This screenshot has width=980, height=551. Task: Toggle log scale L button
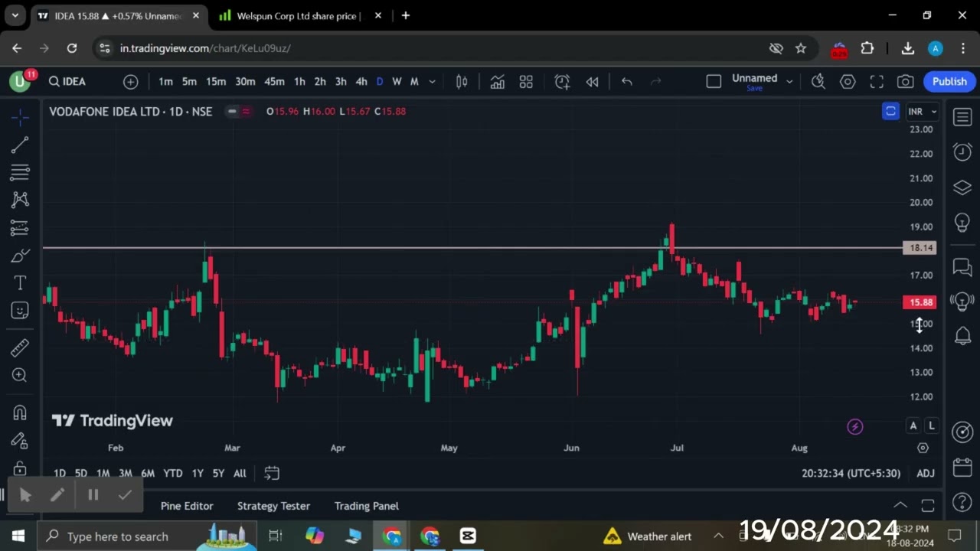click(931, 425)
